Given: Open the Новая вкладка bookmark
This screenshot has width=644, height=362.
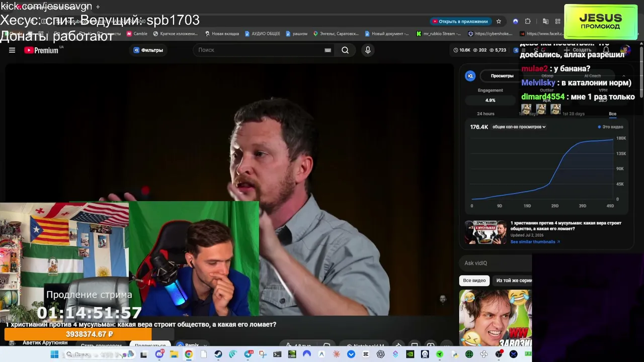Looking at the screenshot, I should pos(222,34).
